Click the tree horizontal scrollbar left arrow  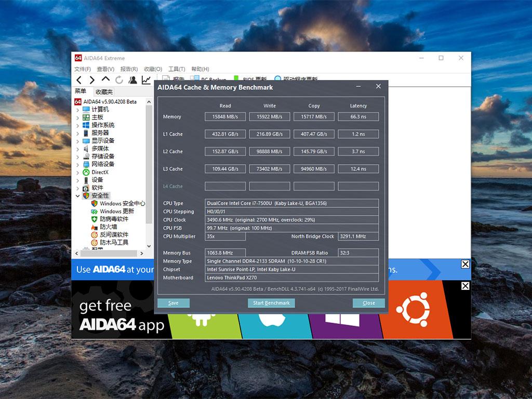(x=77, y=253)
